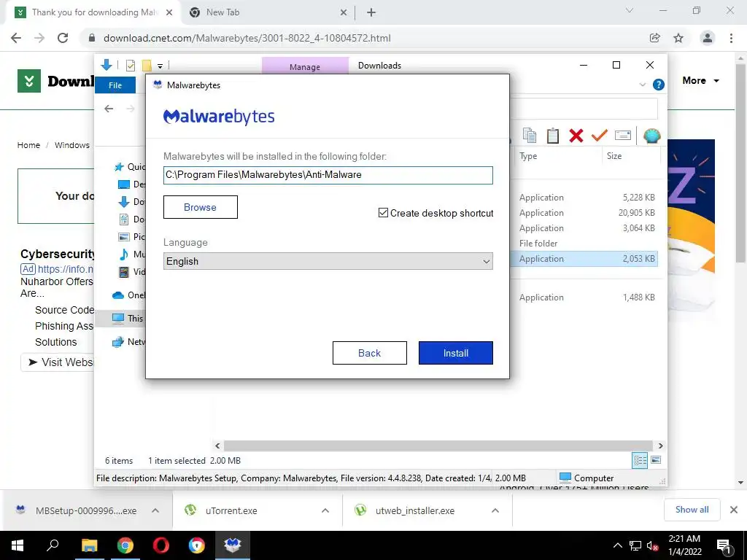Open notification center in taskbar

click(x=724, y=547)
